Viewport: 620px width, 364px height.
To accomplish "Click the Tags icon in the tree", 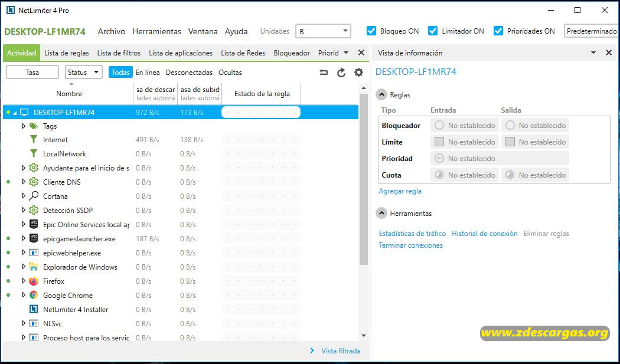I will click(34, 126).
